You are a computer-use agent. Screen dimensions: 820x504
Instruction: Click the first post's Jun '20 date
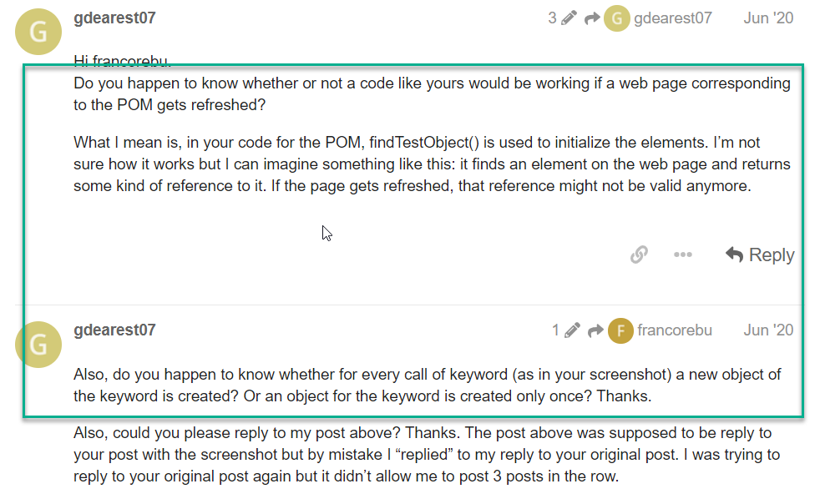(x=768, y=18)
